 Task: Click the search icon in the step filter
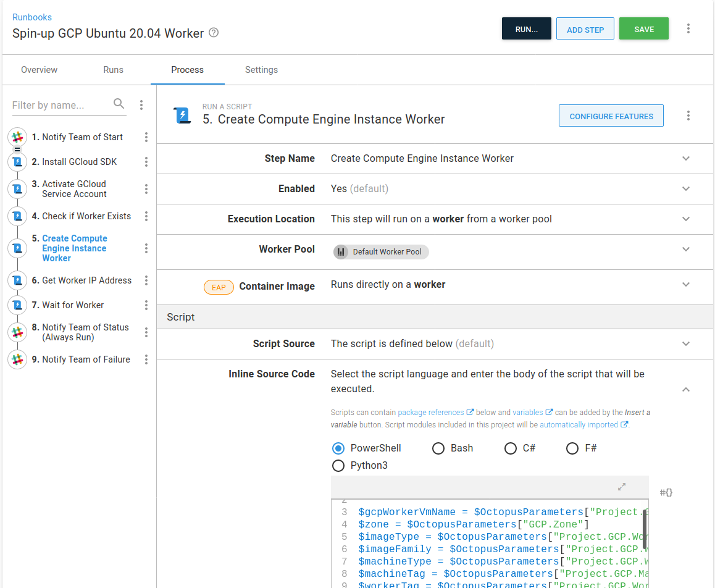point(119,104)
